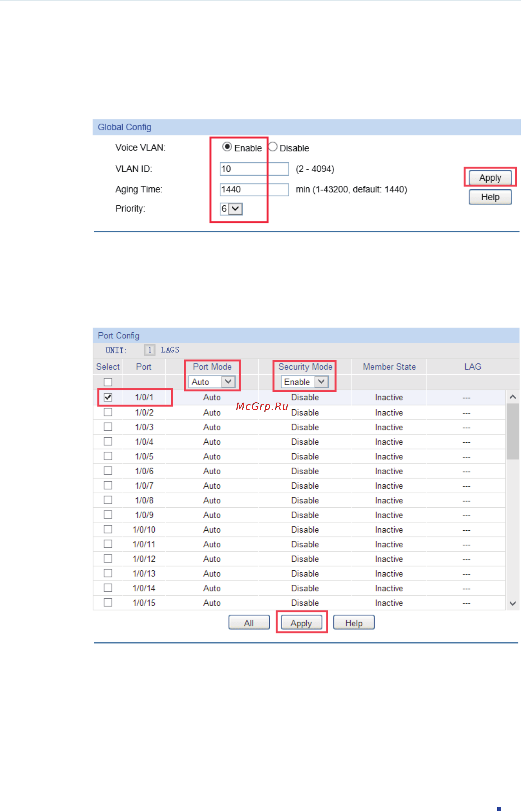Click Auto mode cell of port 1/0/10
The height and width of the screenshot is (812, 521).
[x=212, y=530]
